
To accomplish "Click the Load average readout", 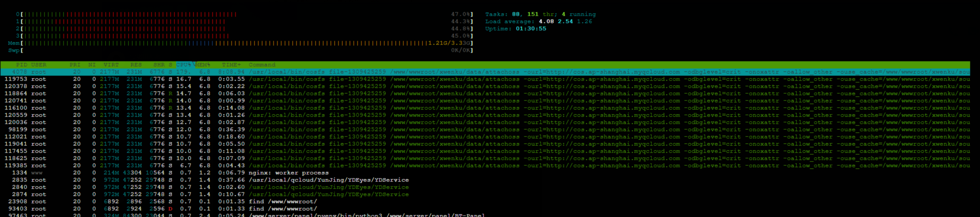I will tap(539, 22).
